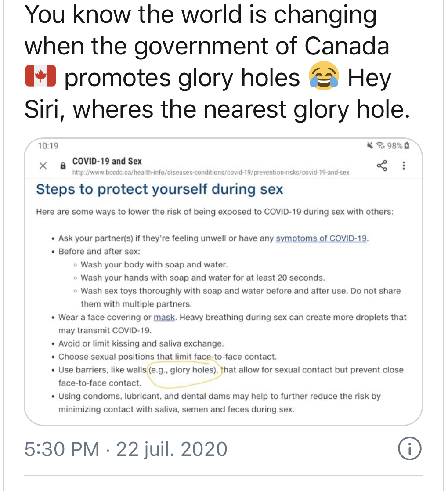This screenshot has width=448, height=491.
Task: Tap the muted sound status icon
Action: click(x=371, y=145)
